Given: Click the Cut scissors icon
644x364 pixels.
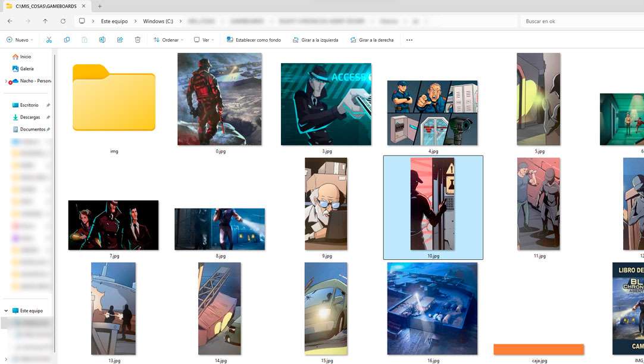Looking at the screenshot, I should [x=49, y=40].
